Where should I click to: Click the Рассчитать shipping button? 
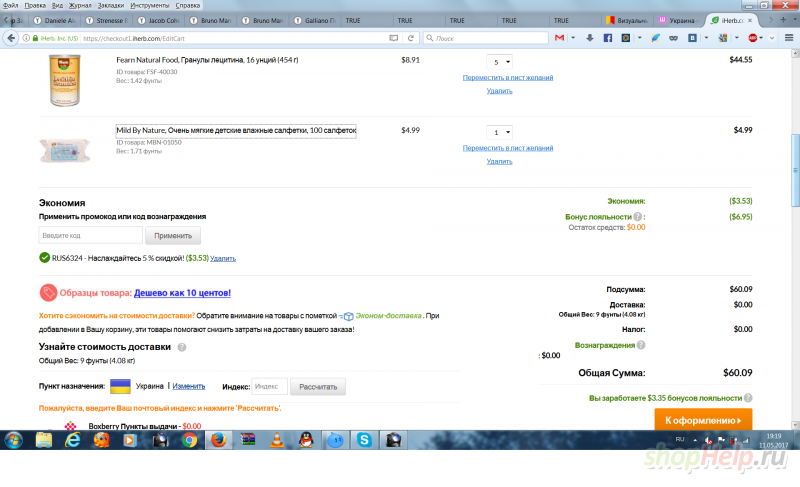tap(318, 387)
